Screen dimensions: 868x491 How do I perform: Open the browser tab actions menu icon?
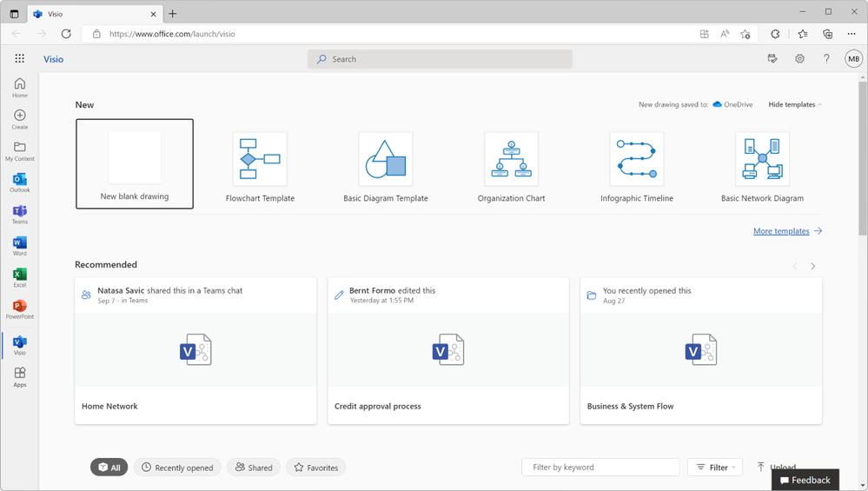point(15,14)
